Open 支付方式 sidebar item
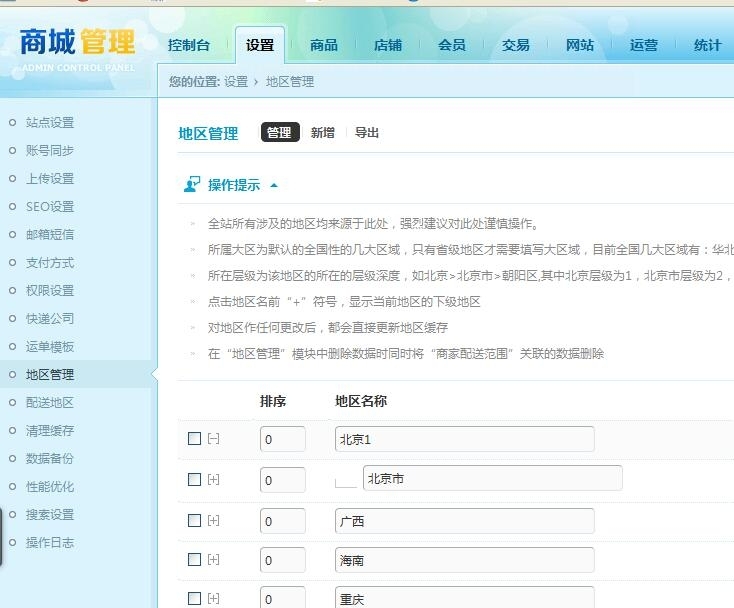734x608 pixels. click(x=50, y=263)
